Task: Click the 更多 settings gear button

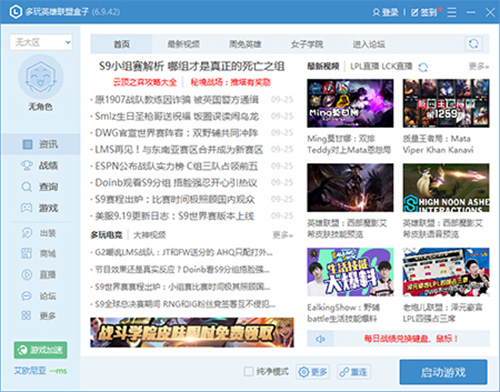Action: point(313,372)
